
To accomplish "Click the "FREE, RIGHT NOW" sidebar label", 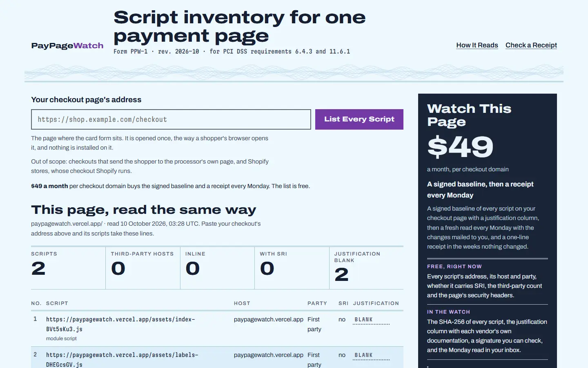I will click(454, 267).
